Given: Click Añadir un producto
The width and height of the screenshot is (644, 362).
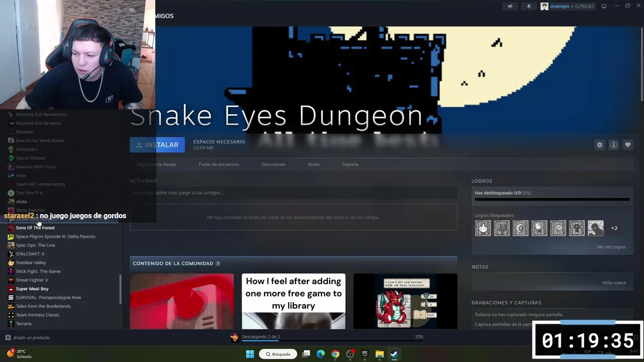Looking at the screenshot, I should pos(28,337).
